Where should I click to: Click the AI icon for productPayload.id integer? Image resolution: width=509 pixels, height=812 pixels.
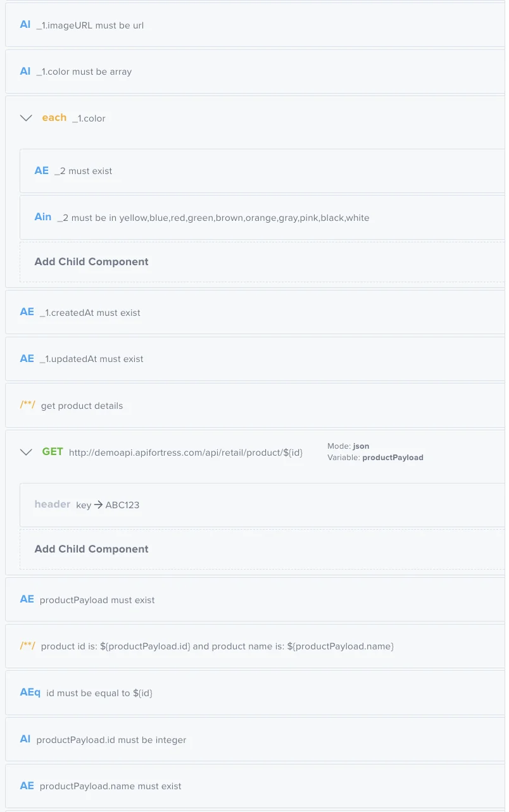coord(25,739)
